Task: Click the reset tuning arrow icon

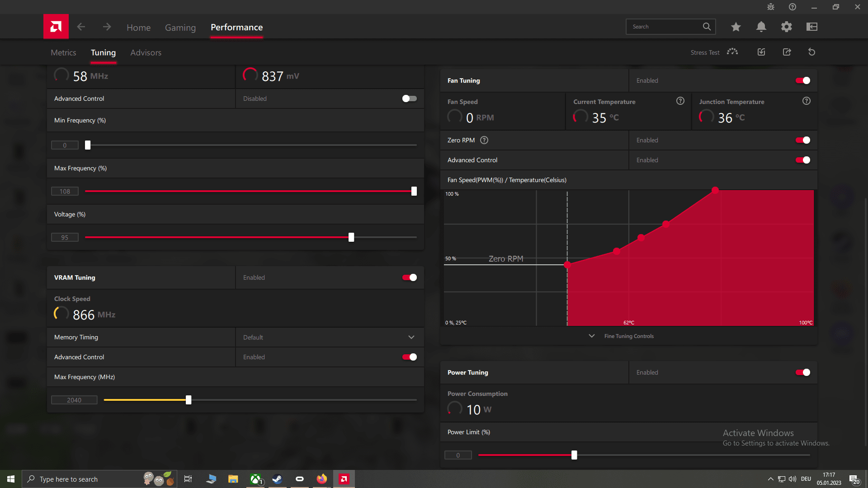Action: [811, 52]
